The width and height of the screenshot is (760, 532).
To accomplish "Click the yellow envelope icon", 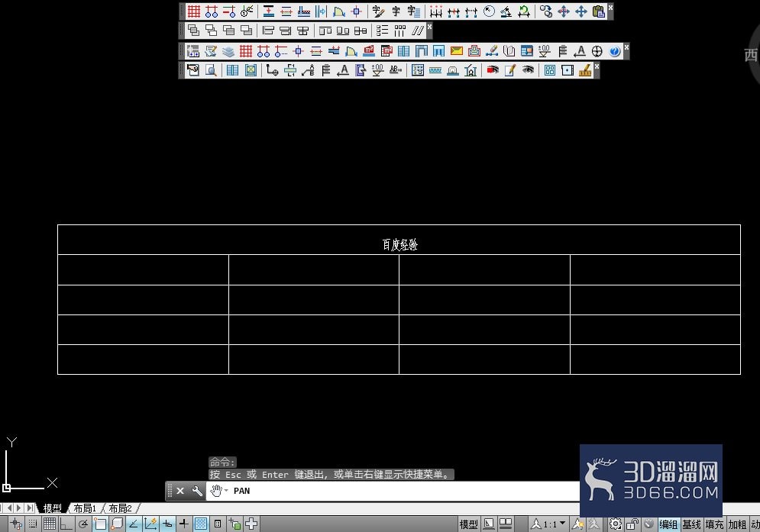I will pos(457,51).
